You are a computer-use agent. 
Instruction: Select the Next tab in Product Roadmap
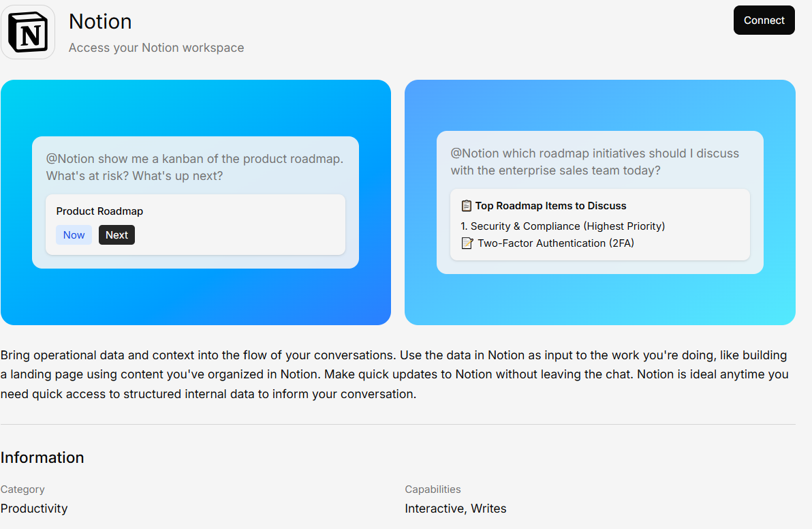point(116,235)
